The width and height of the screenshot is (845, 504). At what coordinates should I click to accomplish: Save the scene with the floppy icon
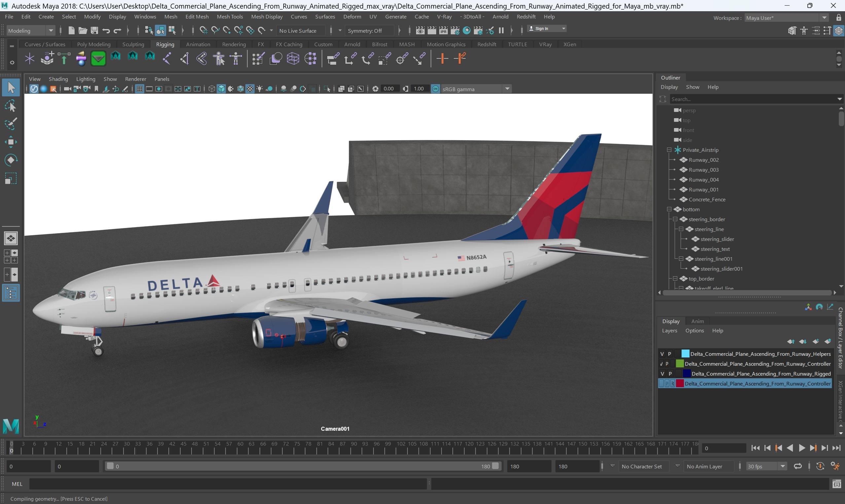pyautogui.click(x=94, y=31)
